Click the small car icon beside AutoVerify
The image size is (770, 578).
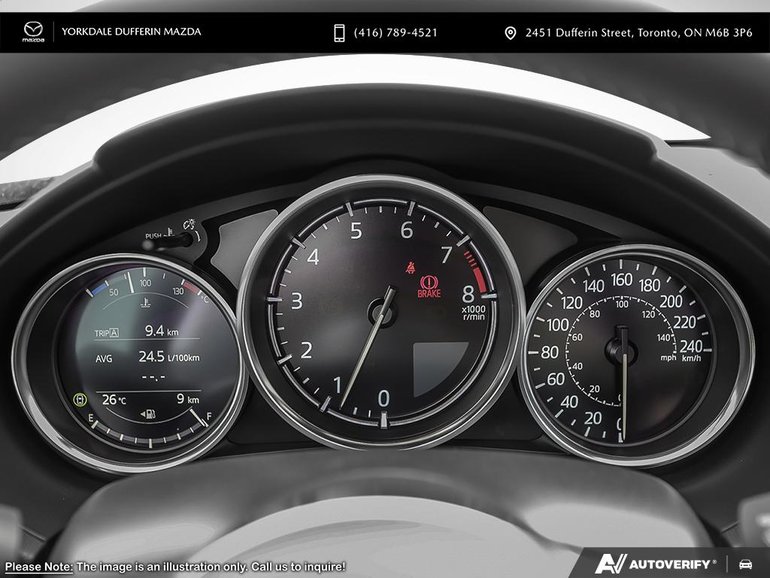[745, 563]
